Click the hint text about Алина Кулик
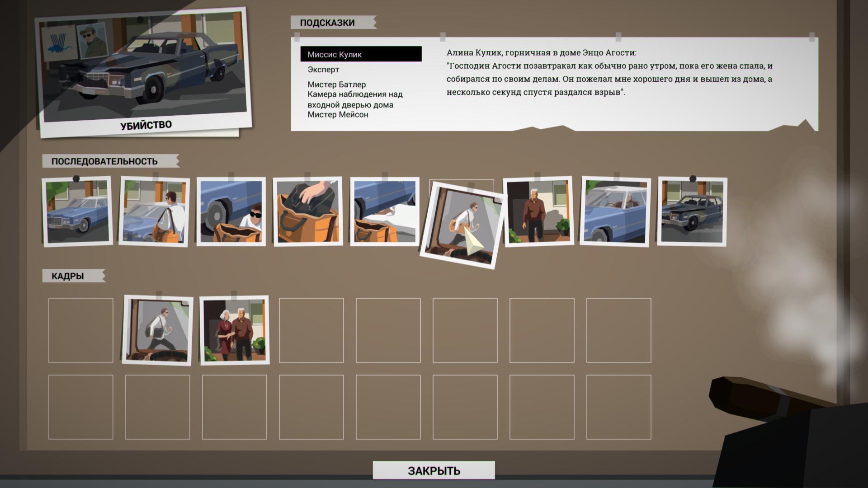The width and height of the screenshot is (868, 488). [609, 72]
